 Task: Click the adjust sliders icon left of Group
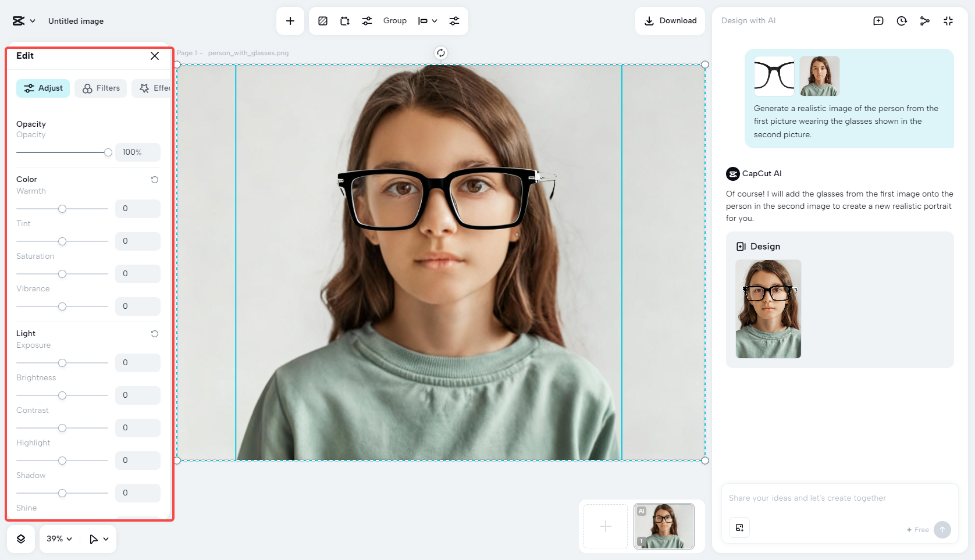367,21
